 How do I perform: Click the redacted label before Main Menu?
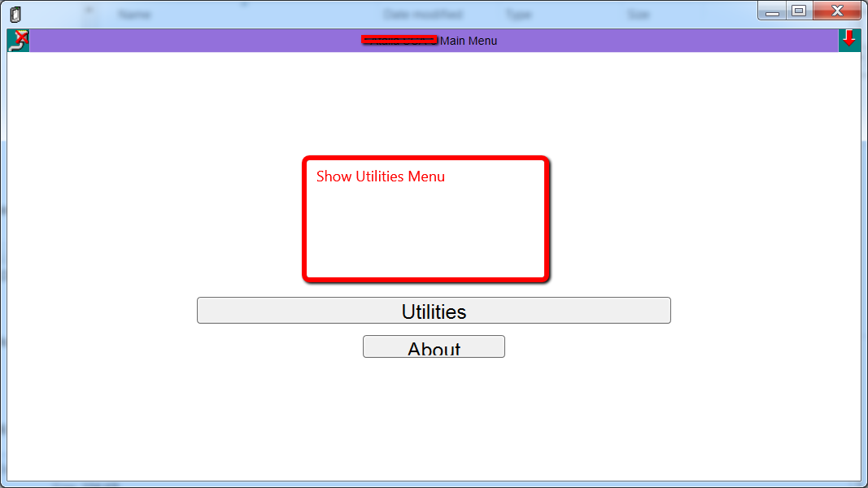(399, 40)
